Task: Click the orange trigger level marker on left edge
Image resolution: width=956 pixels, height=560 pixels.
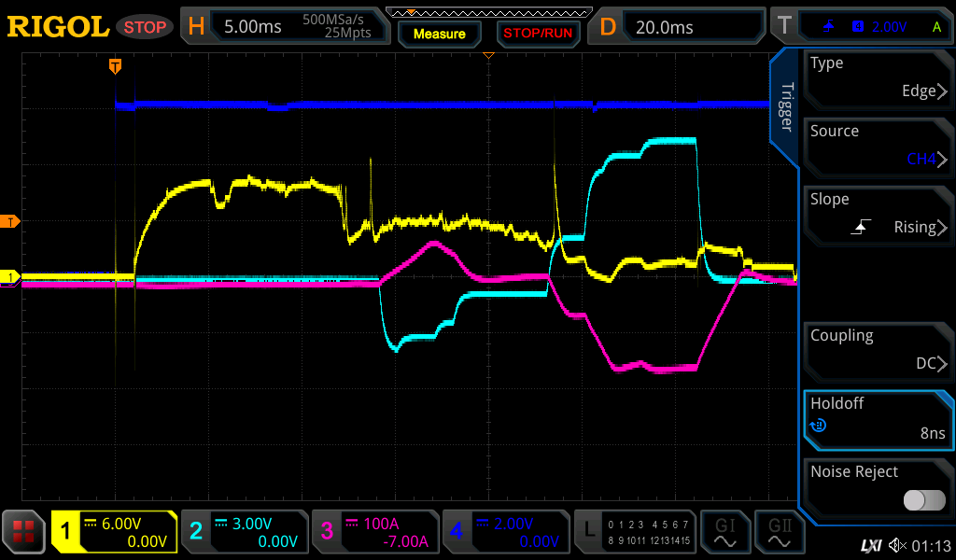Action: (x=10, y=221)
